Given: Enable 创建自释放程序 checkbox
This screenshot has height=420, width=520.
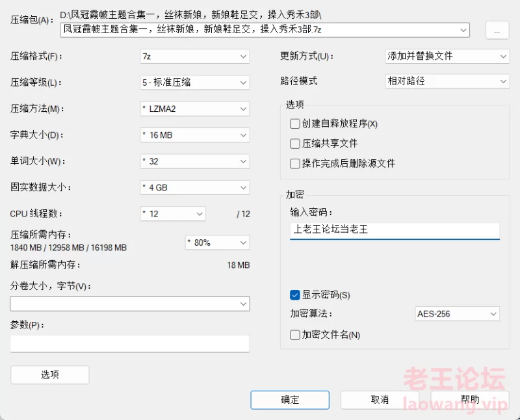Looking at the screenshot, I should (x=294, y=124).
